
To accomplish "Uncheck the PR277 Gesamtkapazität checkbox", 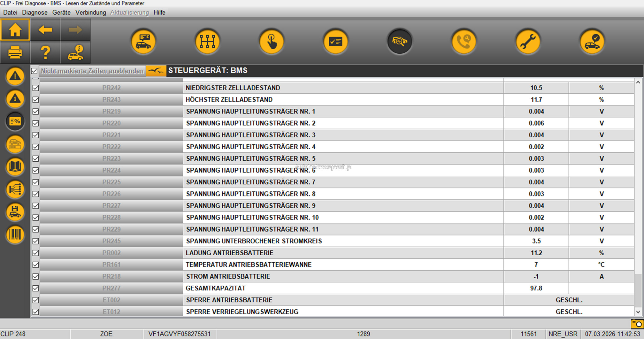I will tap(36, 288).
